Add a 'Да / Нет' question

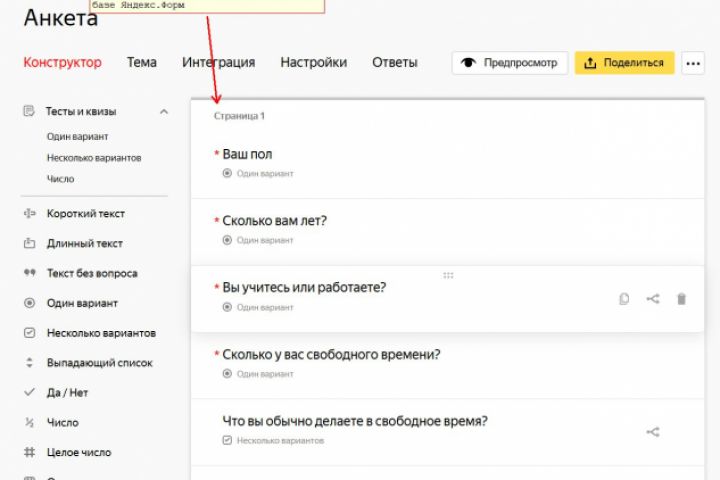point(67,393)
